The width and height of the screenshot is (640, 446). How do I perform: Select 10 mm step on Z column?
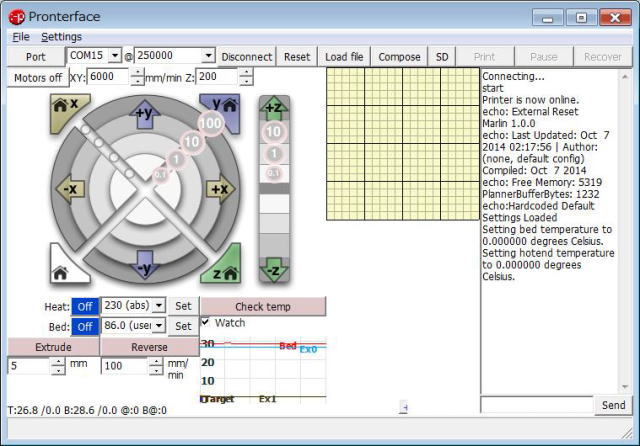(x=274, y=131)
